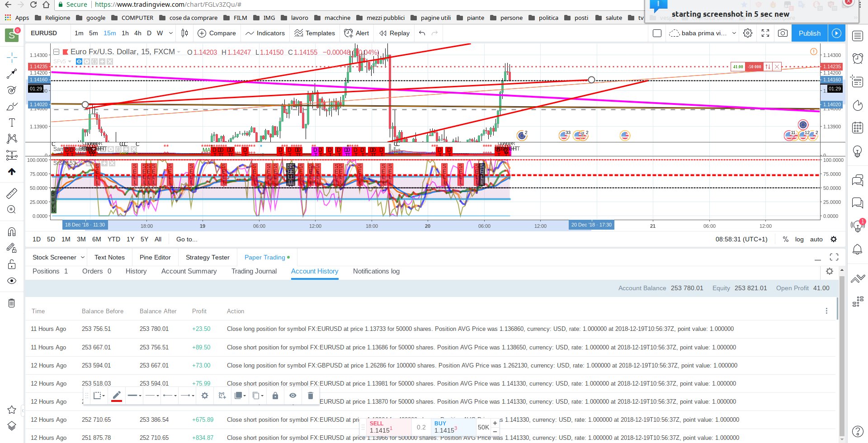
Task: Click the BUY 1.1415 button
Action: 453,427
